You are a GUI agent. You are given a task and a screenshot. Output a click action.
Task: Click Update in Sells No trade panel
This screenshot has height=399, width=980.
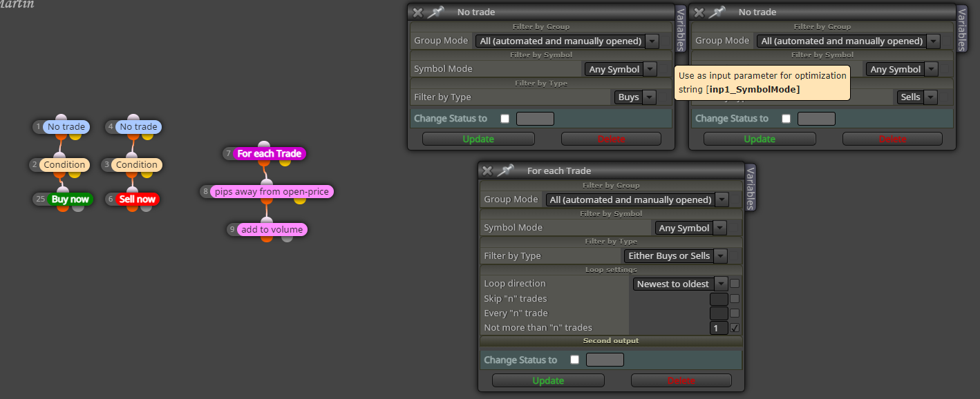tap(760, 139)
